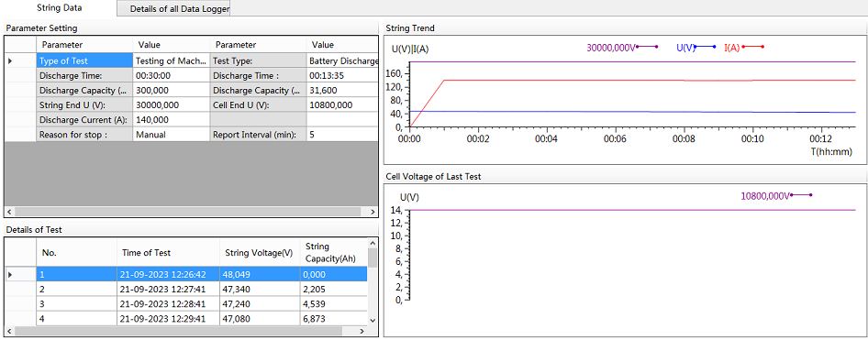Click Details of Test vertical scroll up arrow

click(x=373, y=243)
